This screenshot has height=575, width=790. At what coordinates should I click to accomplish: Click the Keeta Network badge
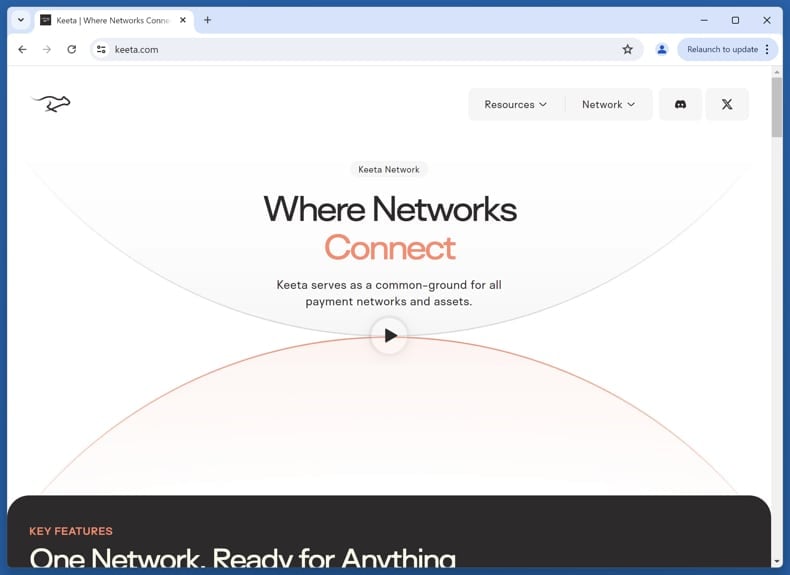[389, 170]
